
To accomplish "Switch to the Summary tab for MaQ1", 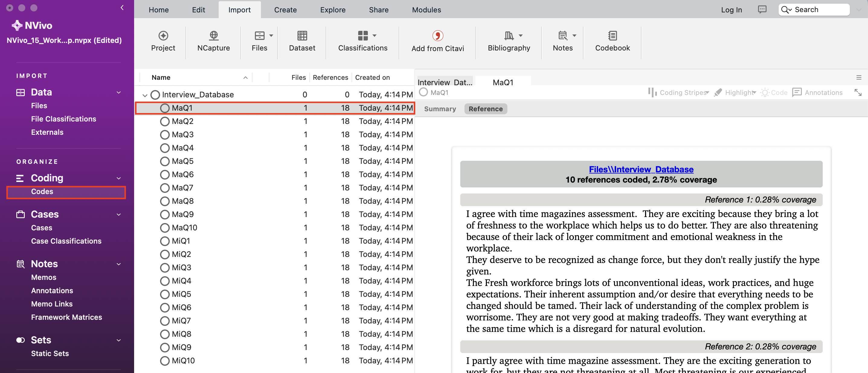I will coord(440,109).
